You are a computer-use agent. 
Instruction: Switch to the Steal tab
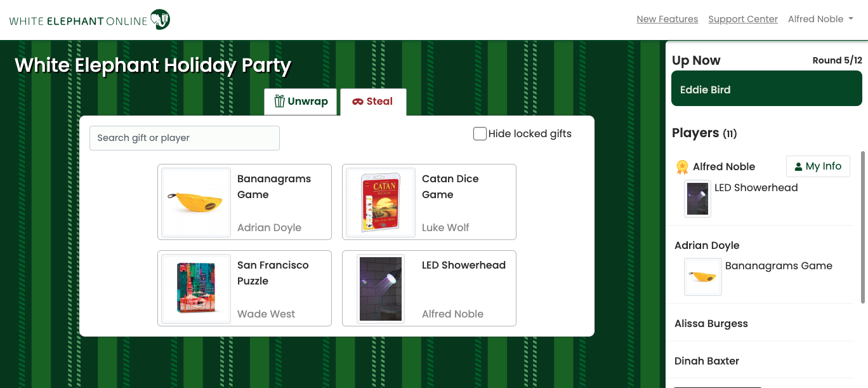[373, 102]
